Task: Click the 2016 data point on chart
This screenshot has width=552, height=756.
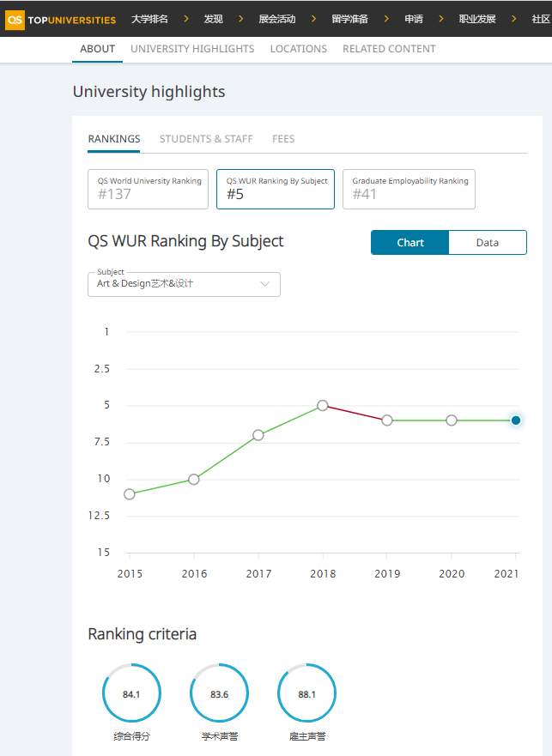Action: pos(193,479)
